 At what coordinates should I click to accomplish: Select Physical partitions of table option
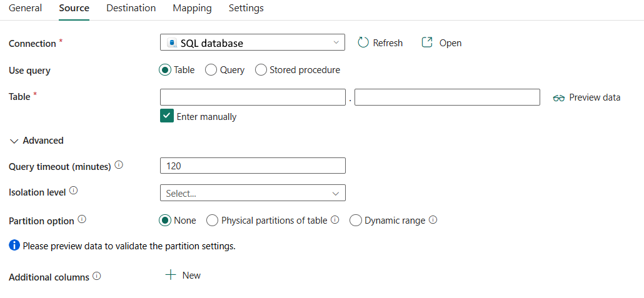pyautogui.click(x=213, y=221)
